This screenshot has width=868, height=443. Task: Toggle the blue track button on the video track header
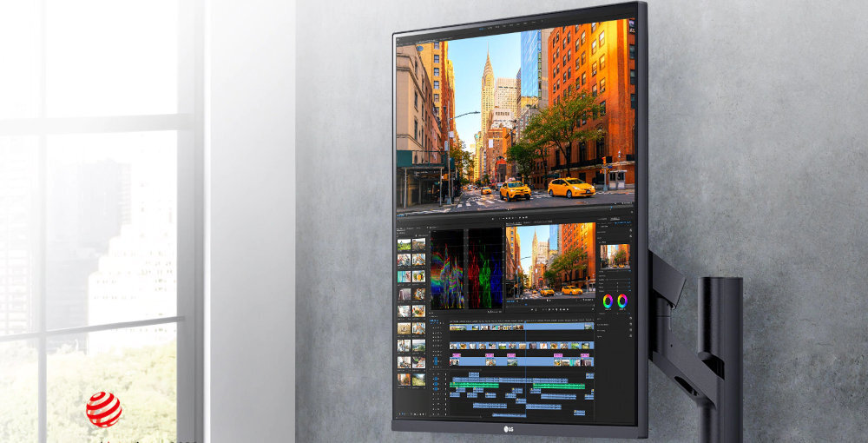coord(435,360)
